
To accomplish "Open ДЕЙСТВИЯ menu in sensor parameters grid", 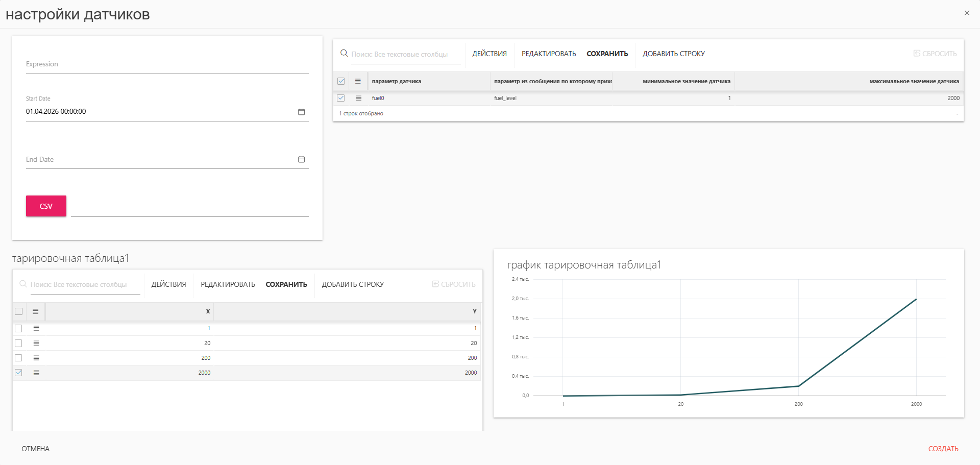I will tap(489, 54).
